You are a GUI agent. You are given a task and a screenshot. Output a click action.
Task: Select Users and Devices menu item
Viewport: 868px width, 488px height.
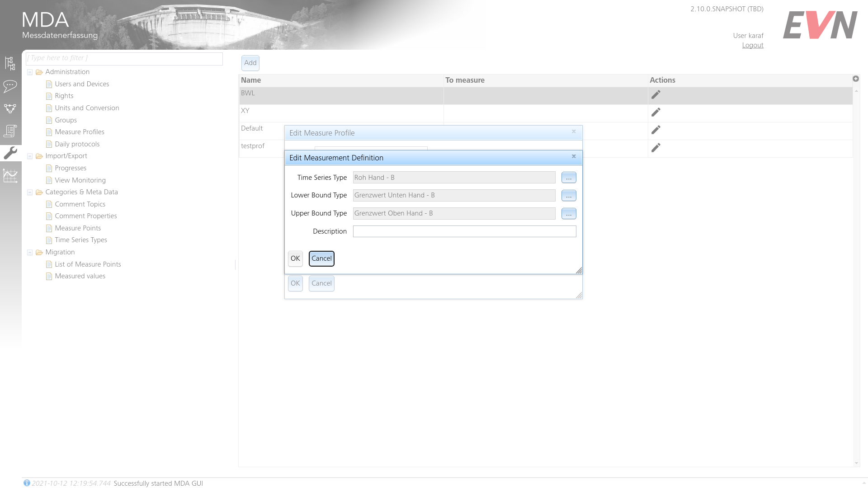tap(82, 84)
